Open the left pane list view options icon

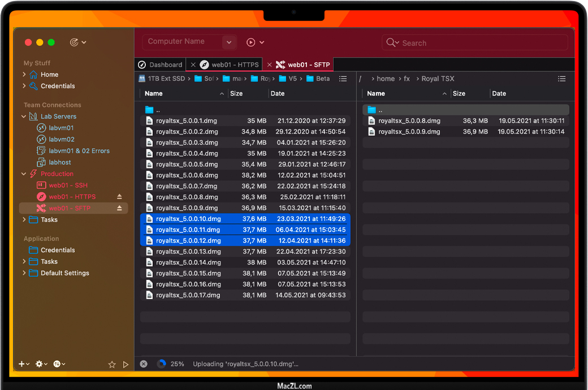click(343, 79)
